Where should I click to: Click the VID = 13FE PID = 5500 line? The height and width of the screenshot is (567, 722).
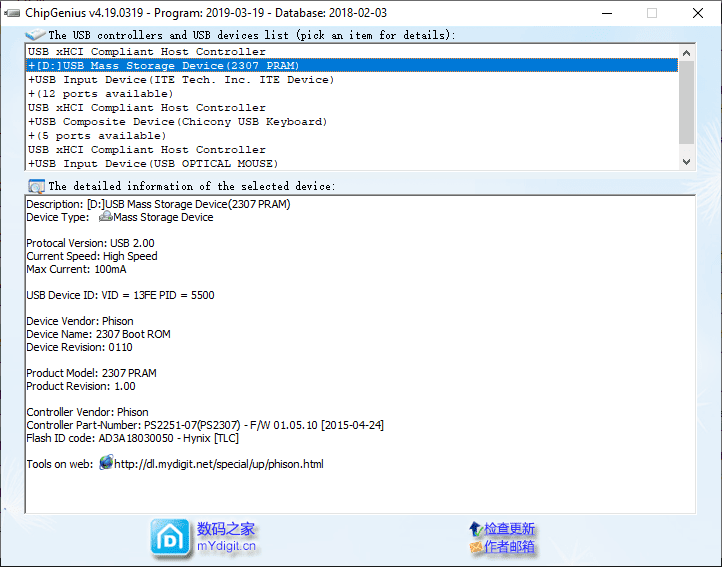(x=120, y=295)
